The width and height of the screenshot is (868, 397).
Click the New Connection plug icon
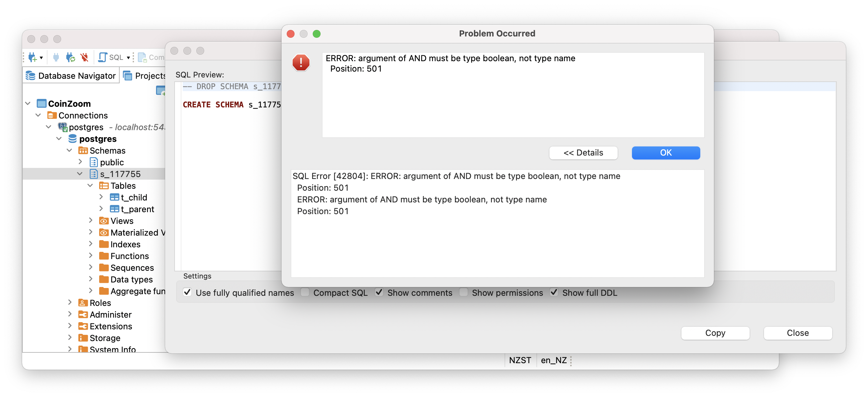[x=33, y=57]
